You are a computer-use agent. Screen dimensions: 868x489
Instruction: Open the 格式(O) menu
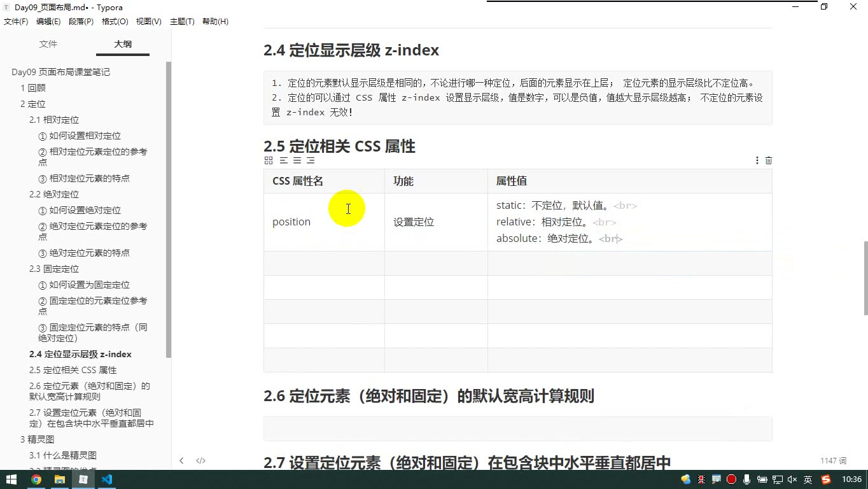115,22
